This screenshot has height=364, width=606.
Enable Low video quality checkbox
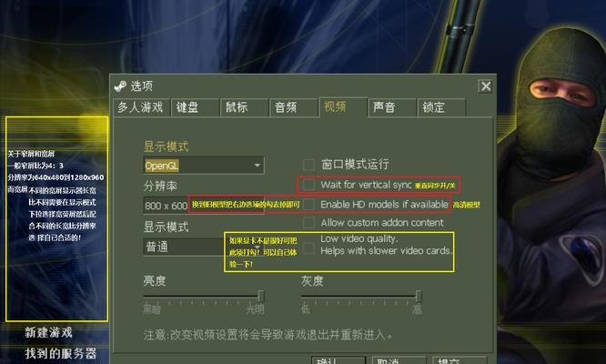pyautogui.click(x=308, y=248)
